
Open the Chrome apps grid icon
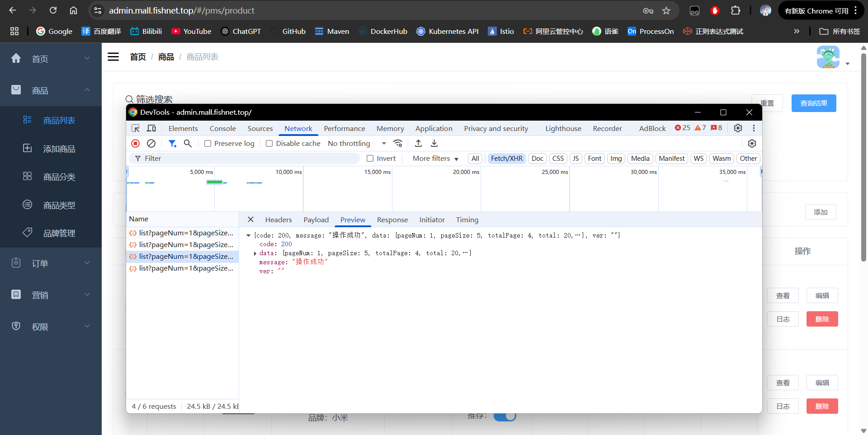click(14, 31)
